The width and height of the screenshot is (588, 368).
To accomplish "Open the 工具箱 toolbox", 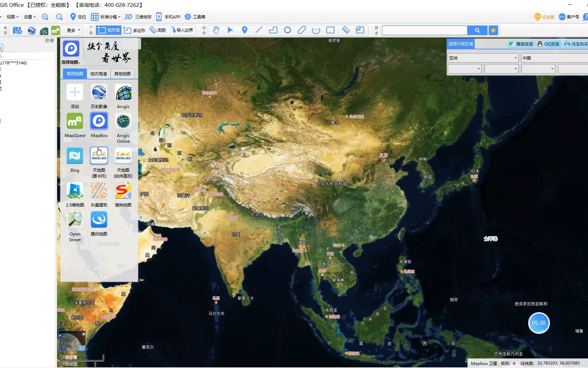I will pos(195,17).
